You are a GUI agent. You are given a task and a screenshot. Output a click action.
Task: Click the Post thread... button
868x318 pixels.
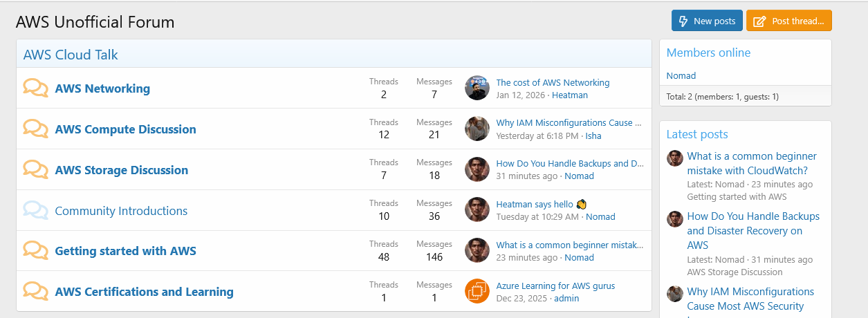click(788, 21)
